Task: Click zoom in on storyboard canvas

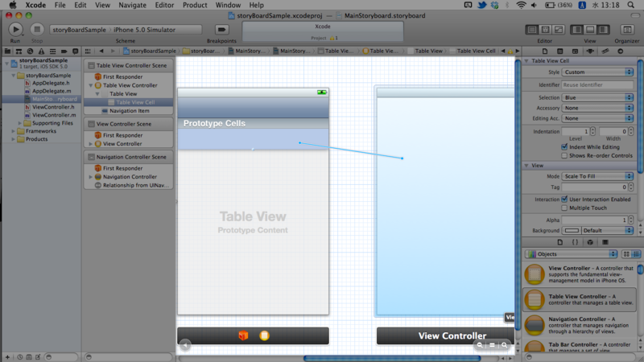Action: coord(504,345)
